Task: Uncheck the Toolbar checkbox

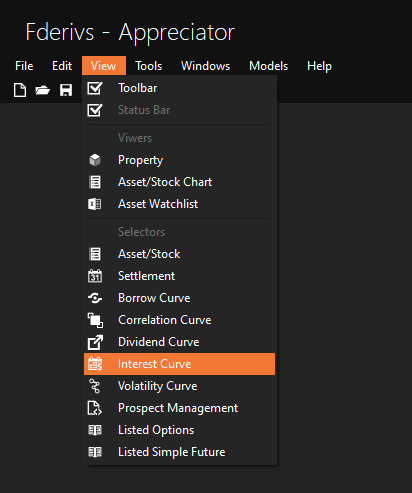Action: [95, 88]
